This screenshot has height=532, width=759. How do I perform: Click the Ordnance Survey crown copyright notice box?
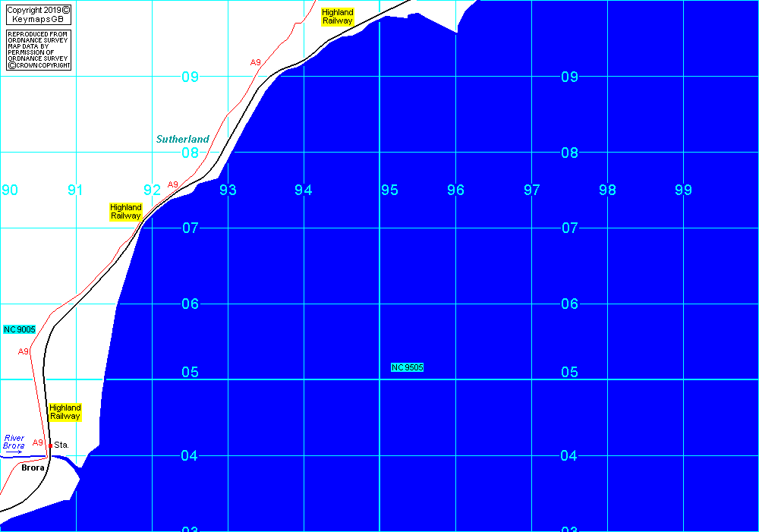coord(39,50)
